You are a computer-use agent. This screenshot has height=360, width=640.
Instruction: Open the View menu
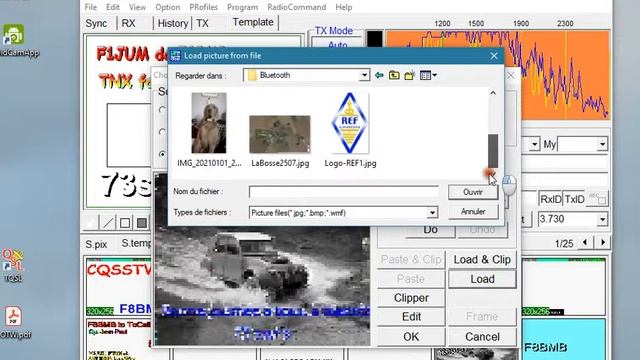137,7
